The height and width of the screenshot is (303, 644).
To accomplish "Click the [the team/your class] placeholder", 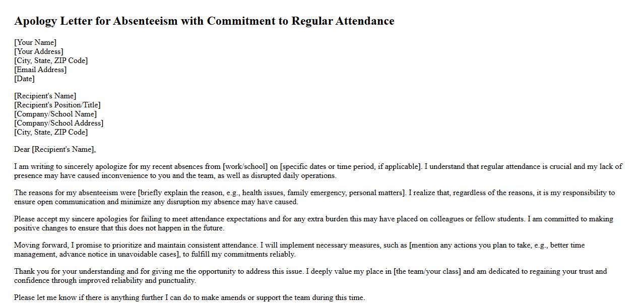I will click(427, 271).
